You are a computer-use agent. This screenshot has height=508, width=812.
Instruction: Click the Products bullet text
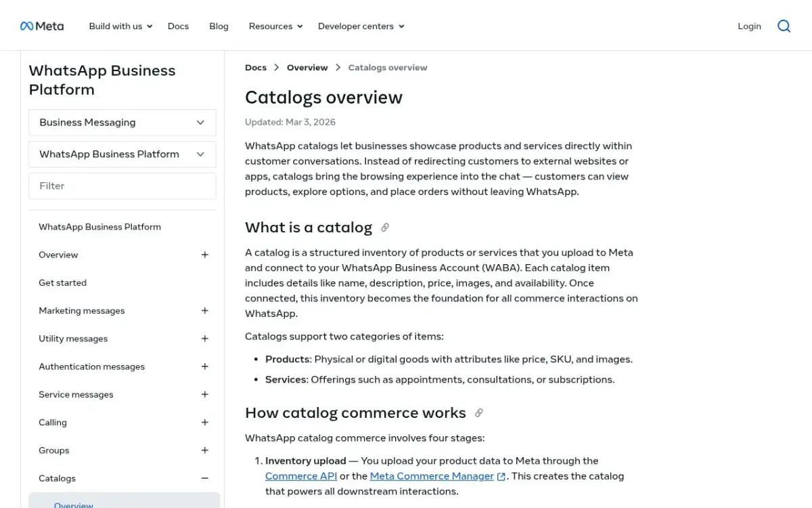(x=449, y=360)
